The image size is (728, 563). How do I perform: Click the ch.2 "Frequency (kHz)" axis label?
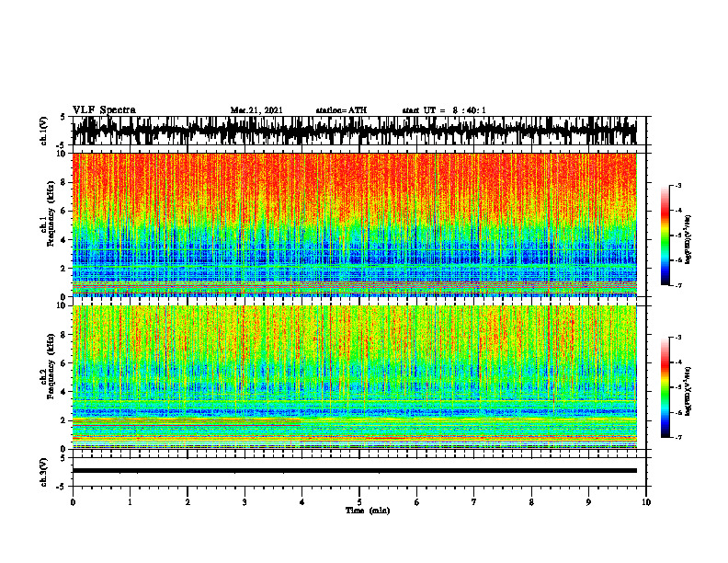click(51, 366)
